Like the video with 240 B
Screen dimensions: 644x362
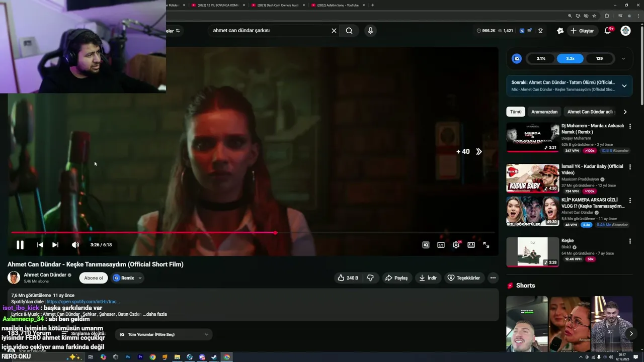click(x=348, y=278)
